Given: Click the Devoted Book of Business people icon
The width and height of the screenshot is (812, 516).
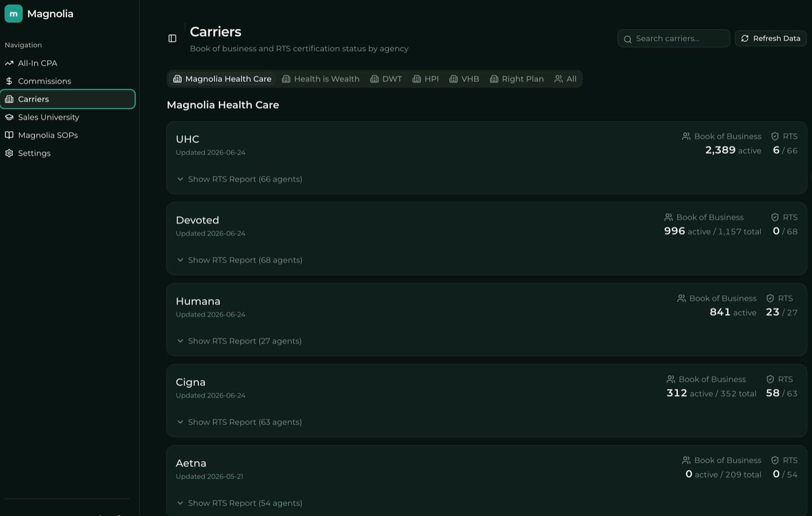Looking at the screenshot, I should 668,217.
